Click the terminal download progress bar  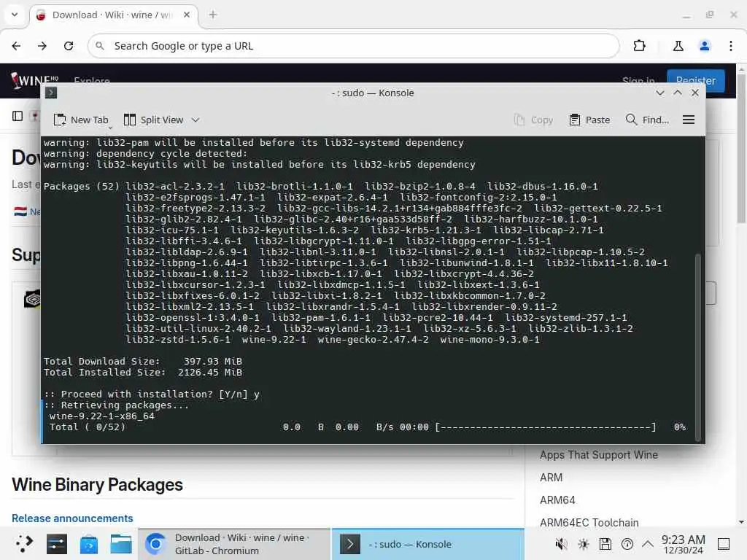(546, 427)
